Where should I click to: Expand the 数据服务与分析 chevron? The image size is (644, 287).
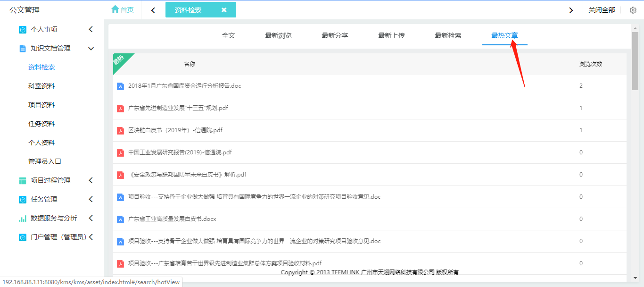(x=91, y=218)
